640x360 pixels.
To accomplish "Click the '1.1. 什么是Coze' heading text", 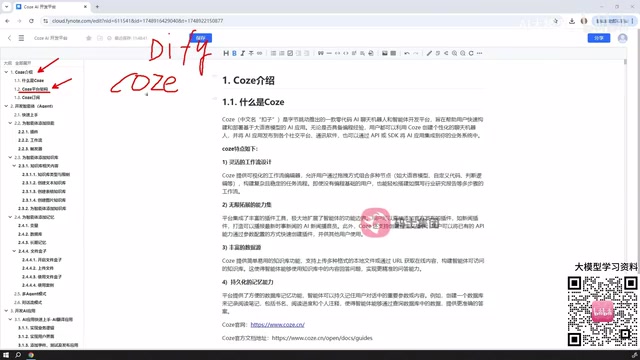I will 253,102.
